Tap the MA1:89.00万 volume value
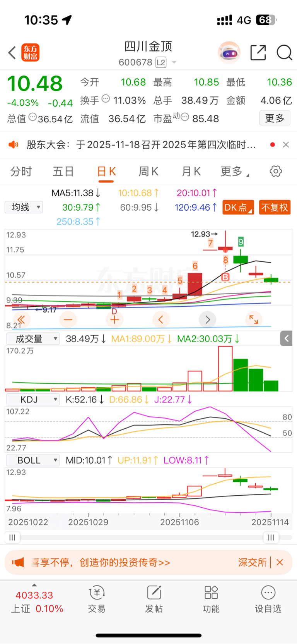 [142, 339]
